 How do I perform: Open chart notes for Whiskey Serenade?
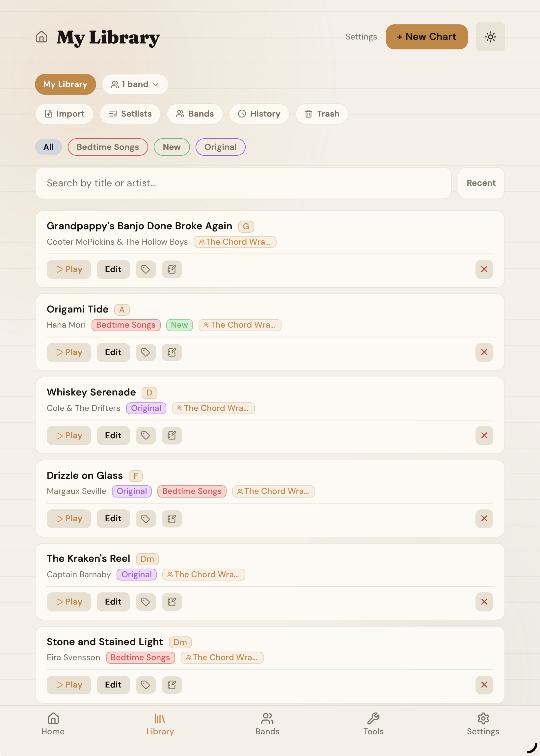[x=172, y=436]
